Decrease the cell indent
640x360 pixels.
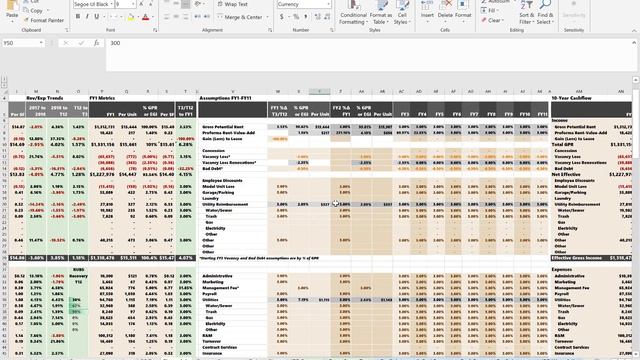[x=198, y=17]
